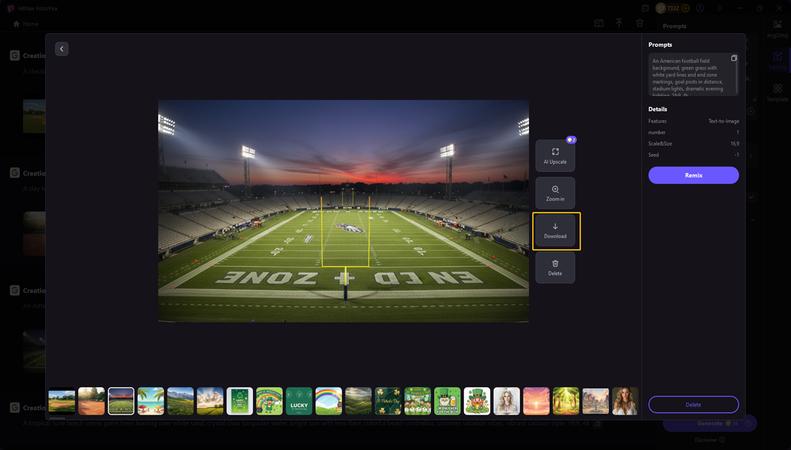This screenshot has height=450, width=791.
Task: Choose the last woman portrait thumbnail
Action: (625, 400)
